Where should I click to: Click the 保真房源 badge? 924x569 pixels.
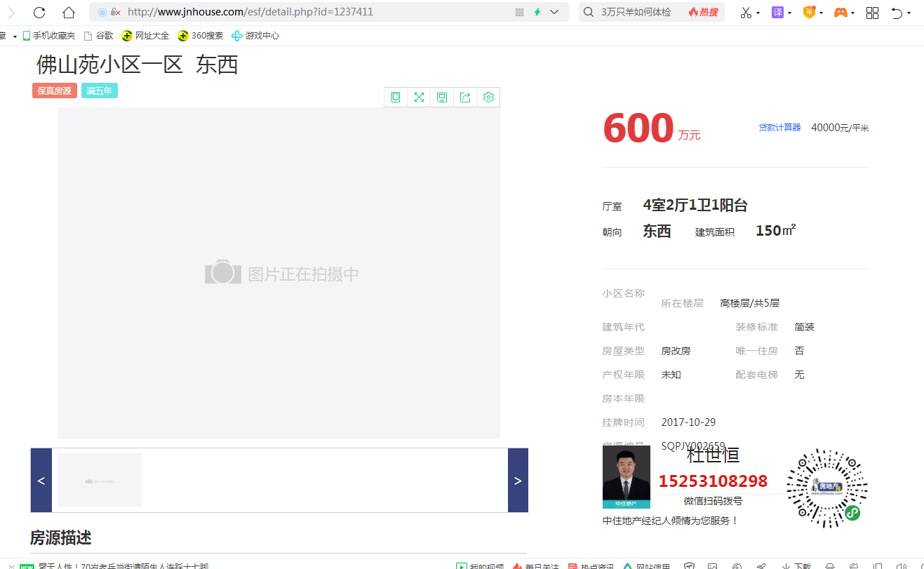(54, 91)
